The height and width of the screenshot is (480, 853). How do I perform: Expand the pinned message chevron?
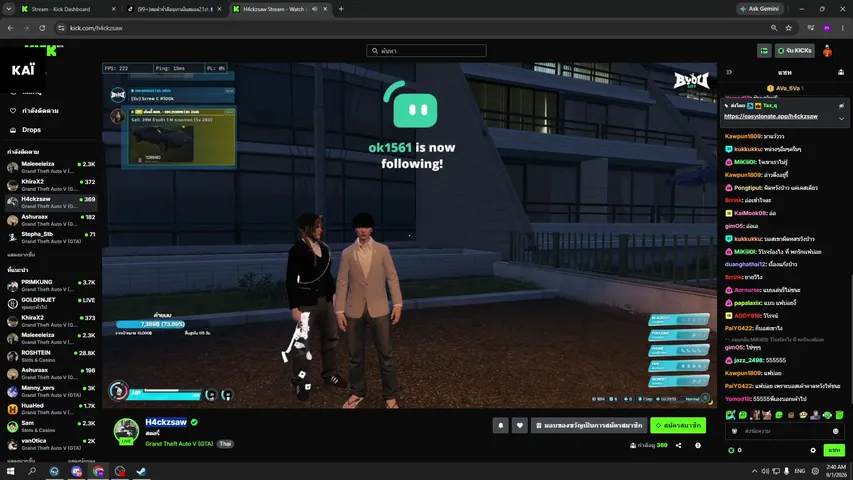(842, 119)
